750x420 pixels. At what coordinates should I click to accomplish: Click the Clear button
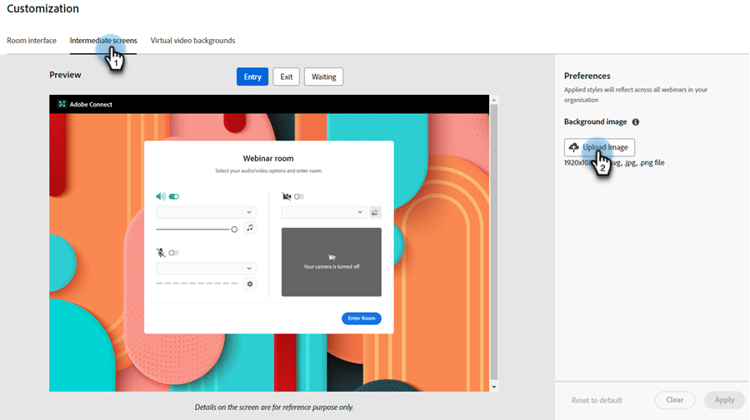(674, 400)
